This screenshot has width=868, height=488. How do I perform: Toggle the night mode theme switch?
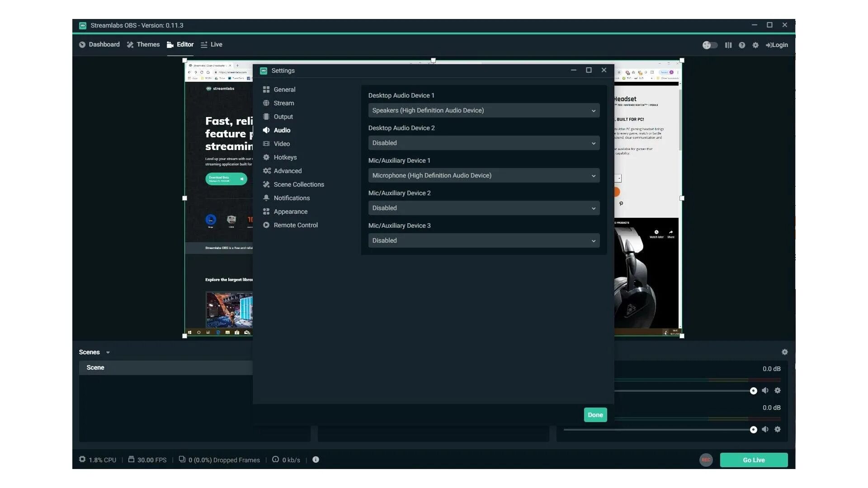[x=710, y=45]
